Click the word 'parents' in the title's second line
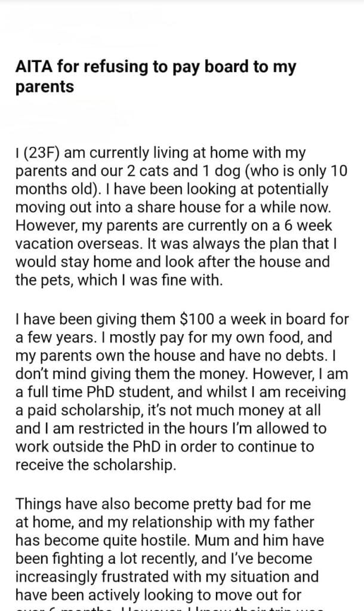Screen dimensions: 364x611 (x=45, y=87)
